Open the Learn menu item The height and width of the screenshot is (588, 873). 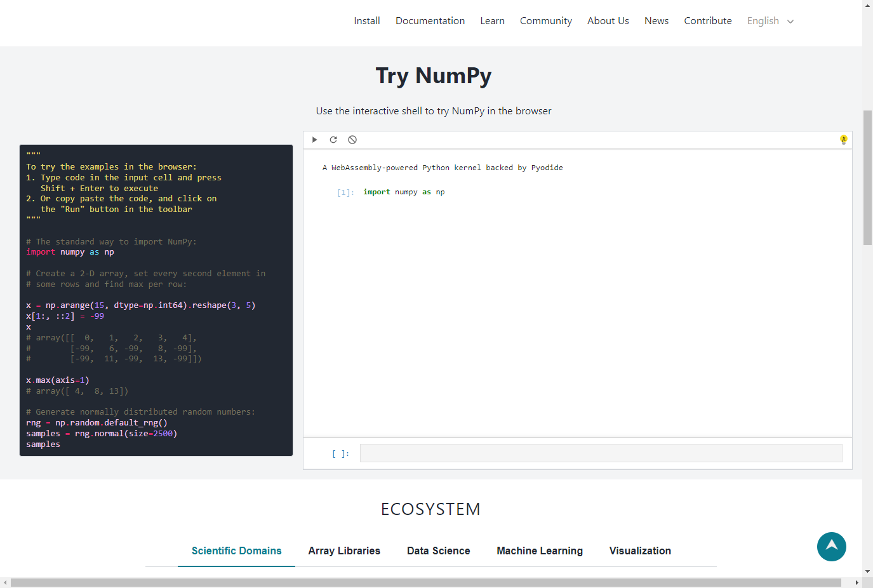pos(492,21)
